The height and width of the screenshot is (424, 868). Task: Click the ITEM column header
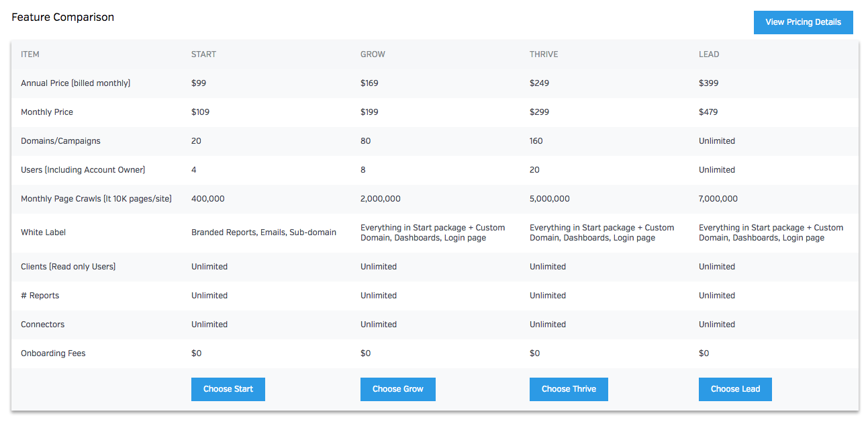click(30, 54)
